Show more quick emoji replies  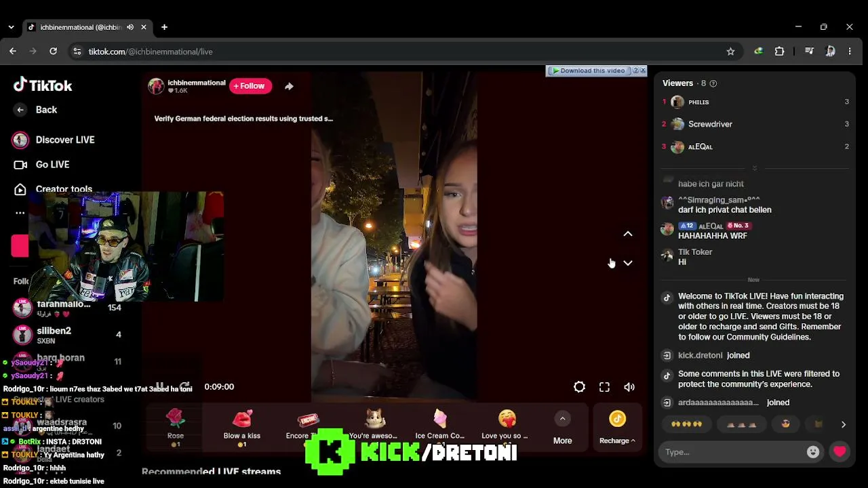(844, 424)
